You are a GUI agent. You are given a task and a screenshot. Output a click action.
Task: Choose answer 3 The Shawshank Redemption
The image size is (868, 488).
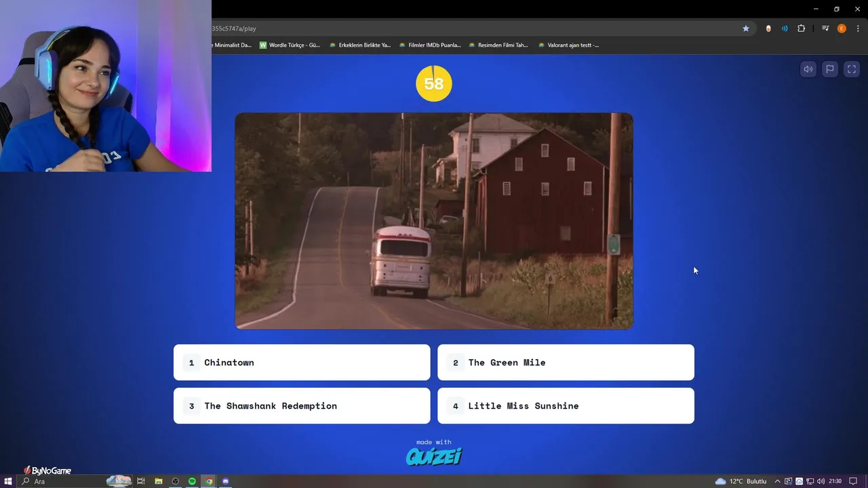coord(302,406)
